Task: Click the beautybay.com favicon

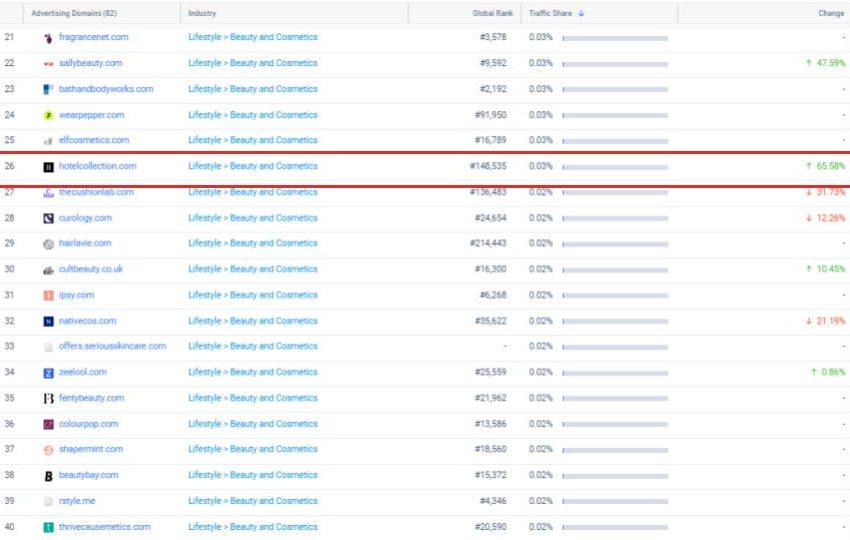Action: click(x=48, y=476)
